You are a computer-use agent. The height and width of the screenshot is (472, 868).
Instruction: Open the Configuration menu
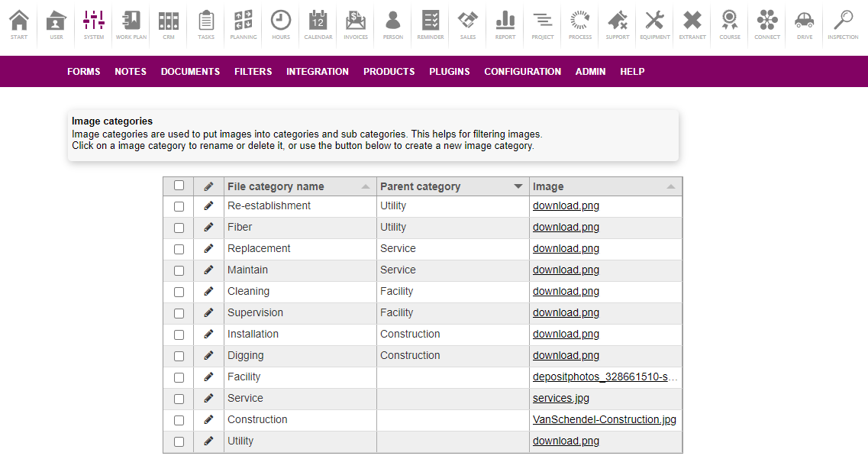522,72
